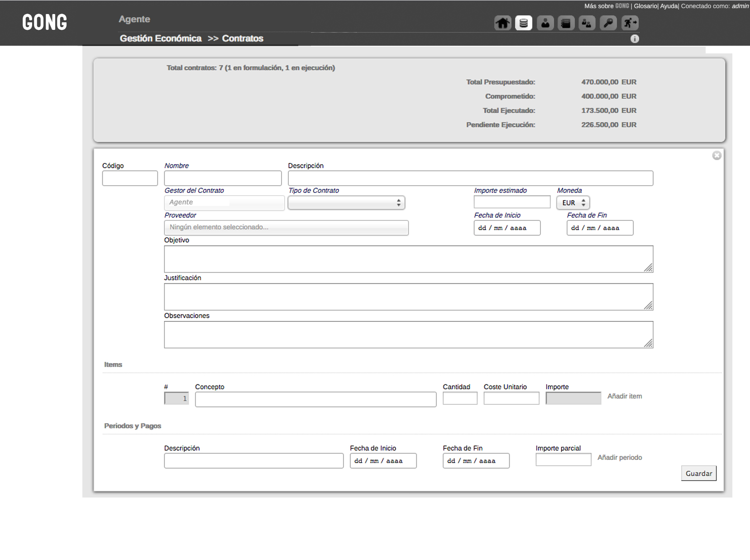Close the contract form with the X icon
Screen dimensions: 750x560
(717, 156)
